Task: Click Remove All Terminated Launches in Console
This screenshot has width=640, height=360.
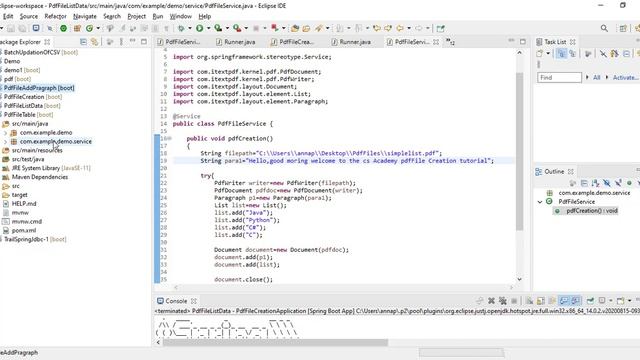Action: point(503,301)
